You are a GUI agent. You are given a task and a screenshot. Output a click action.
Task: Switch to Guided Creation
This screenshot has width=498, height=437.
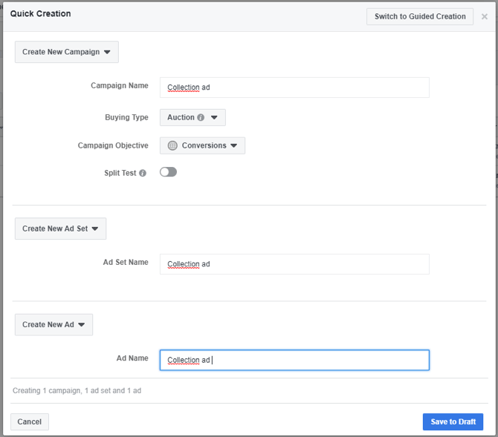[420, 16]
